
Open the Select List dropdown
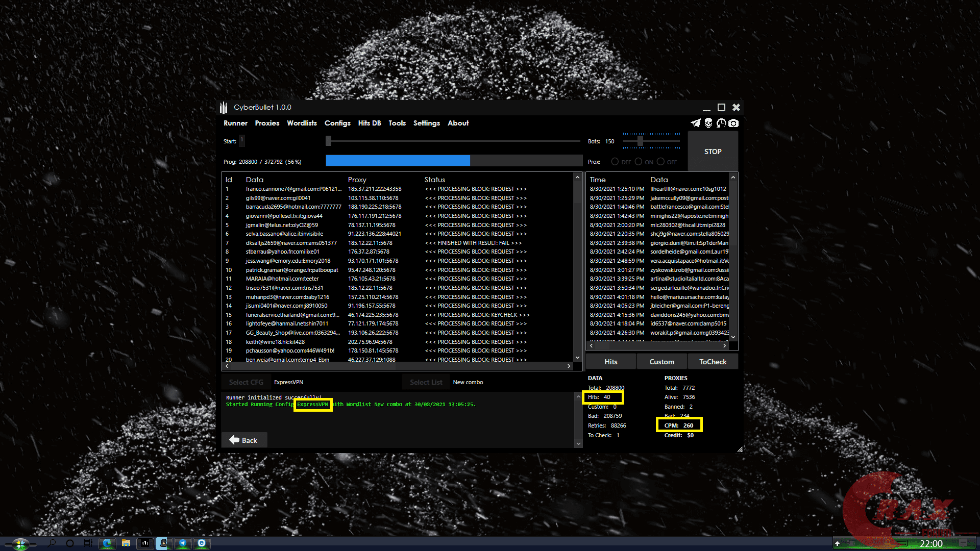click(x=426, y=382)
